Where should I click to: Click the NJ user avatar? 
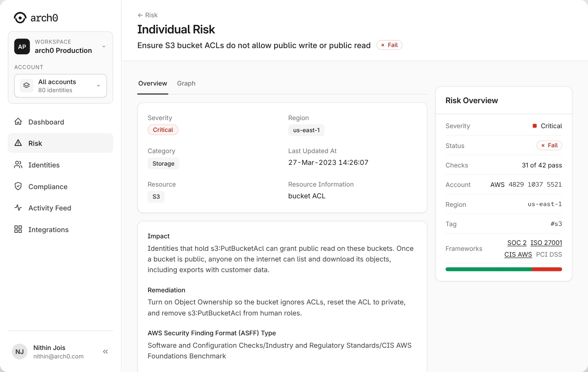point(20,351)
